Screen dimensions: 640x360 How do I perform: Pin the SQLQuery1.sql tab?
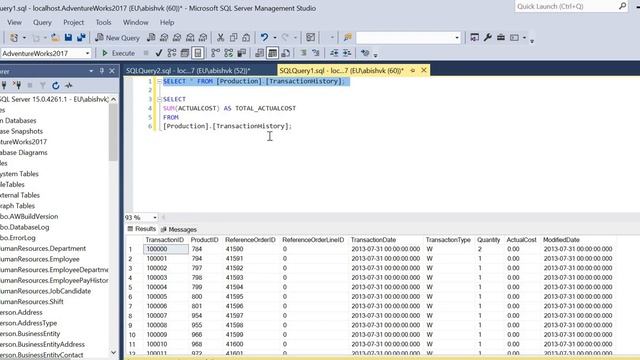coord(413,71)
